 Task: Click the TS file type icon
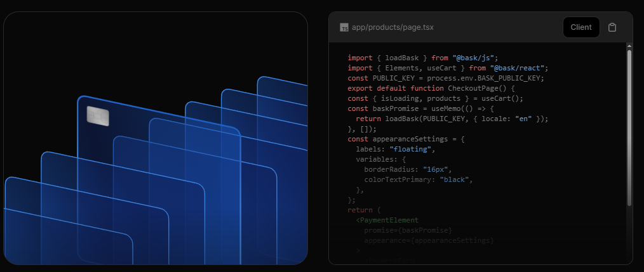(x=344, y=27)
